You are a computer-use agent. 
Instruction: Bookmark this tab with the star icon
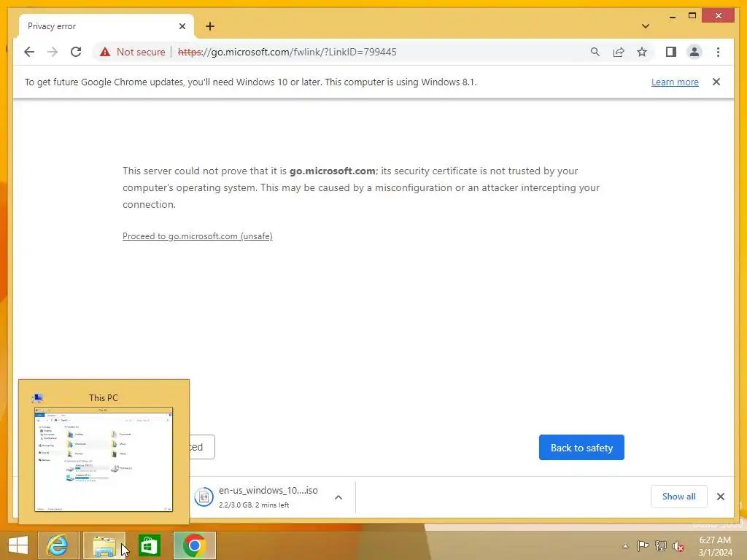click(x=642, y=52)
